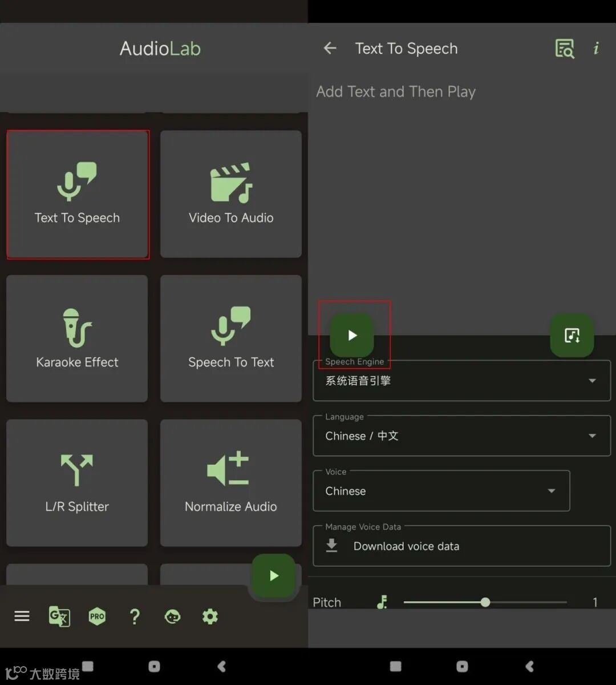
Task: Tap the translate language icon
Action: 59,616
